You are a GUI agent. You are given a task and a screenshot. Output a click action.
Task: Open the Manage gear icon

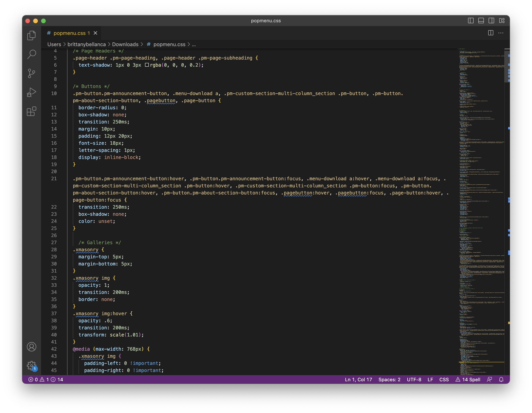tap(31, 365)
